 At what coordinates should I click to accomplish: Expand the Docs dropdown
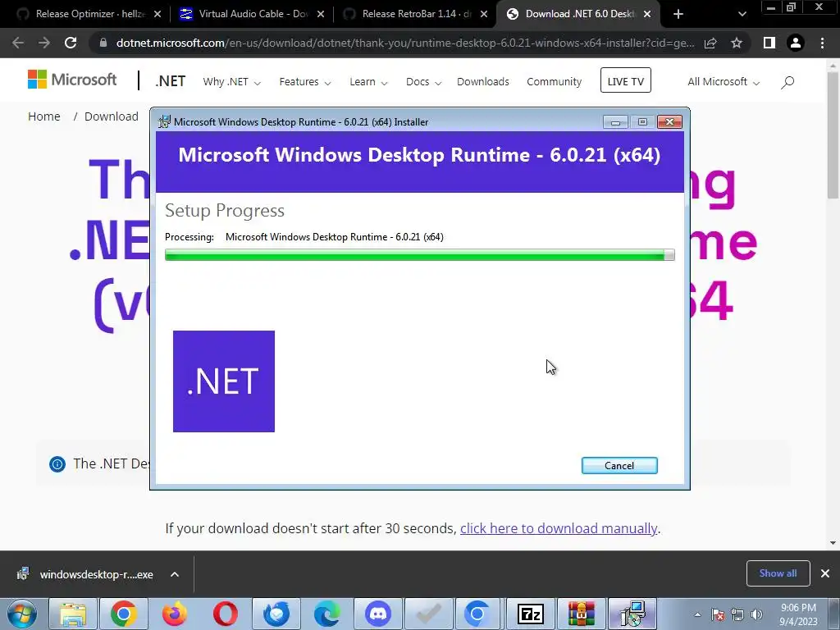pos(423,82)
